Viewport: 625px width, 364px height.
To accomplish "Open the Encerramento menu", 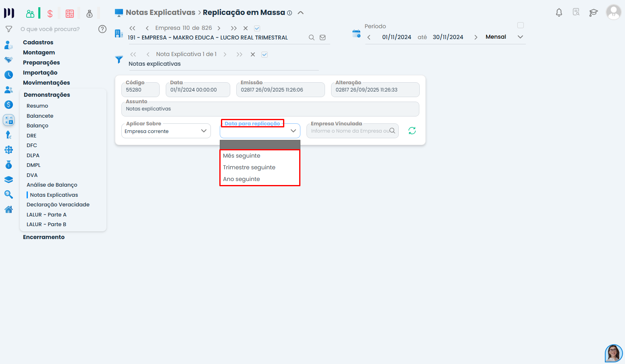I will pos(44,237).
